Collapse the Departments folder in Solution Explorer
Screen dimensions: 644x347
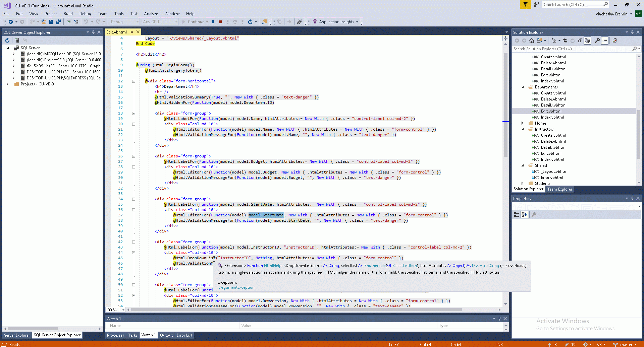(x=522, y=87)
